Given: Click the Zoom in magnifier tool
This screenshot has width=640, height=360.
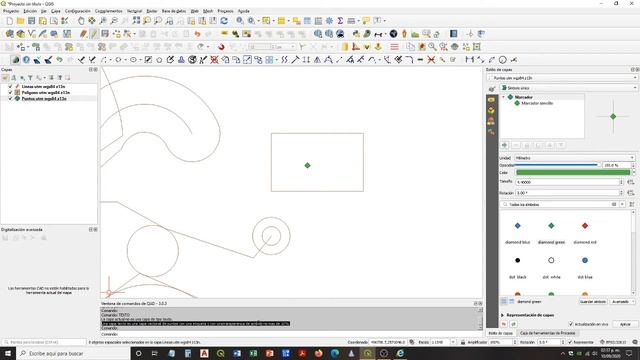Looking at the screenshot, I should click(103, 21).
